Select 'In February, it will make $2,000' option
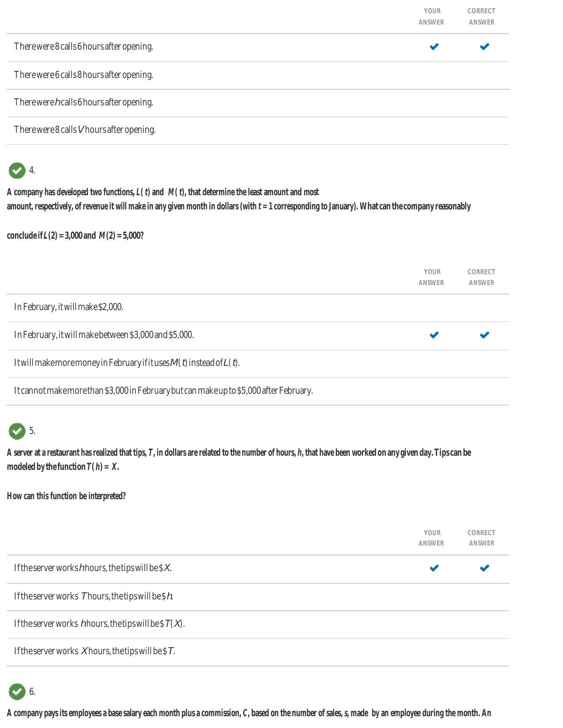The image size is (563, 728). (x=69, y=307)
